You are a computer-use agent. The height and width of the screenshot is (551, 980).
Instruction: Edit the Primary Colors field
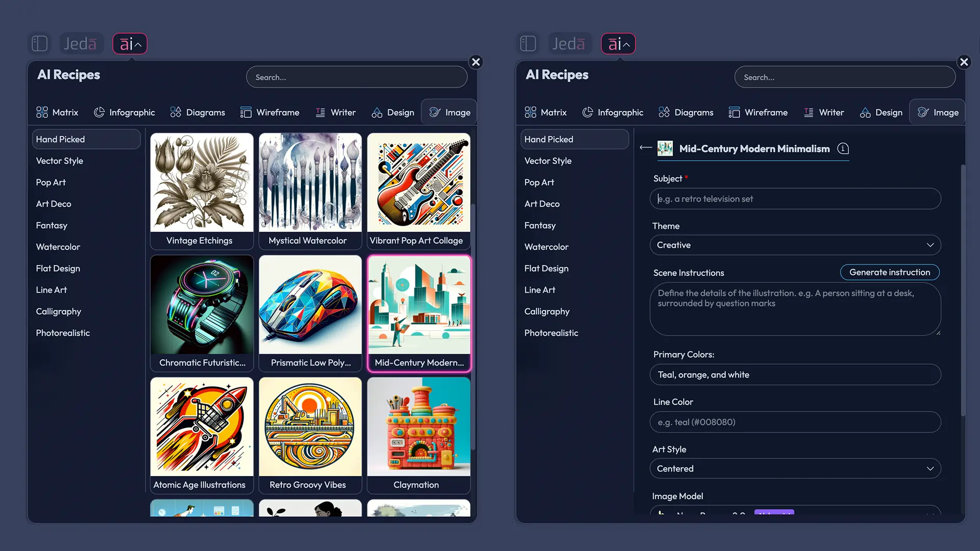point(795,375)
